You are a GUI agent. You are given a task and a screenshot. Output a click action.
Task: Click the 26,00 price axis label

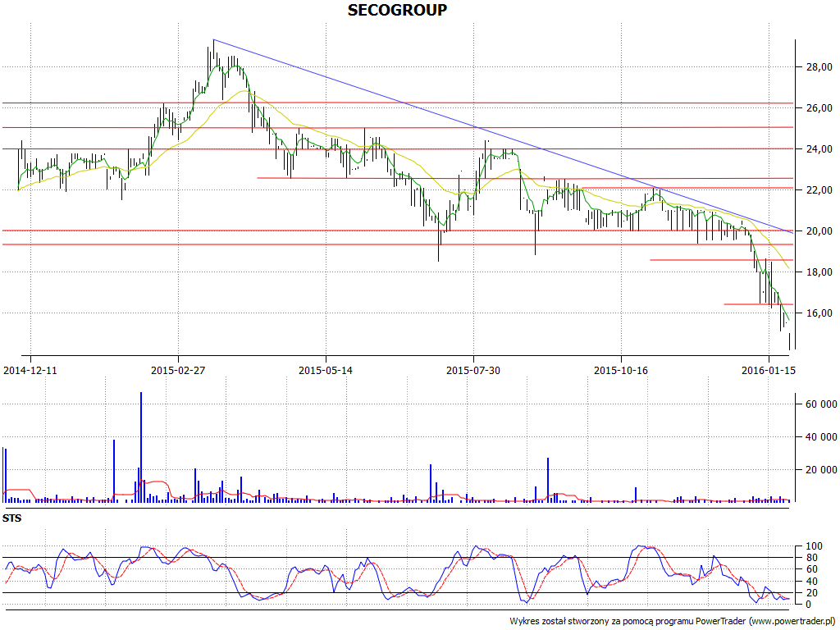819,107
